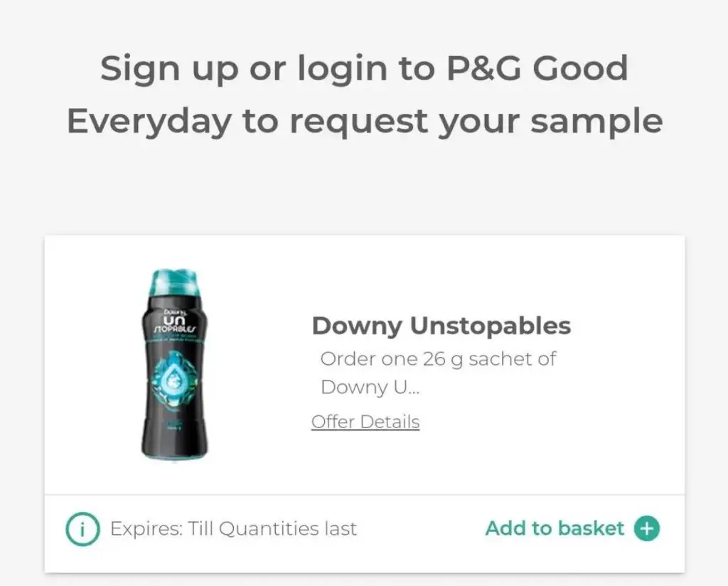The width and height of the screenshot is (728, 586).
Task: Tap the green plus circle icon
Action: click(x=647, y=528)
